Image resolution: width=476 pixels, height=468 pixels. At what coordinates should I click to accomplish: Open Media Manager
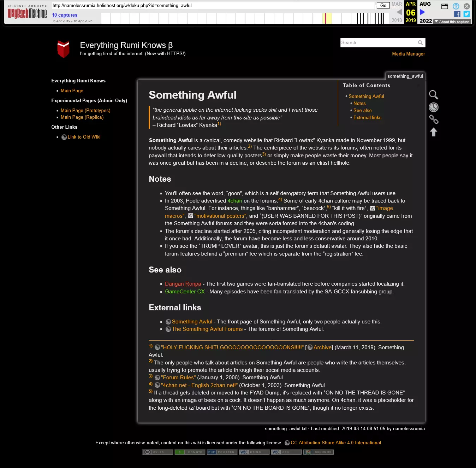tap(408, 54)
